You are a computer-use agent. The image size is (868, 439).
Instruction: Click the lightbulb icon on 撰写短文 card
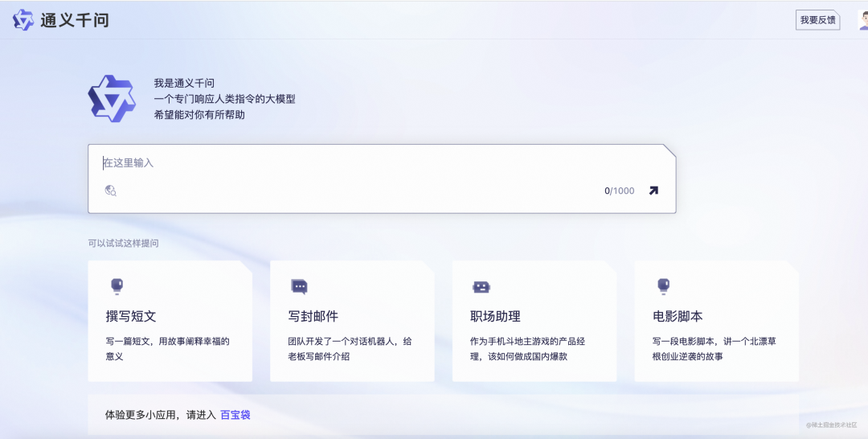[x=117, y=286]
